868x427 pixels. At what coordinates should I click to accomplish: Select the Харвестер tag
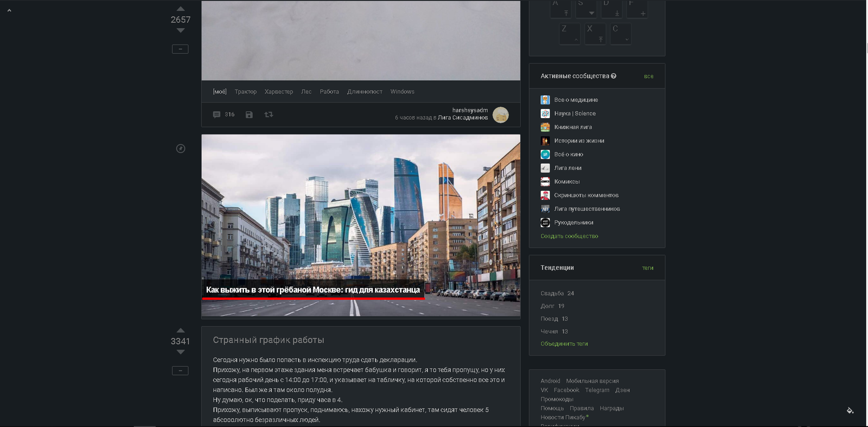point(279,92)
